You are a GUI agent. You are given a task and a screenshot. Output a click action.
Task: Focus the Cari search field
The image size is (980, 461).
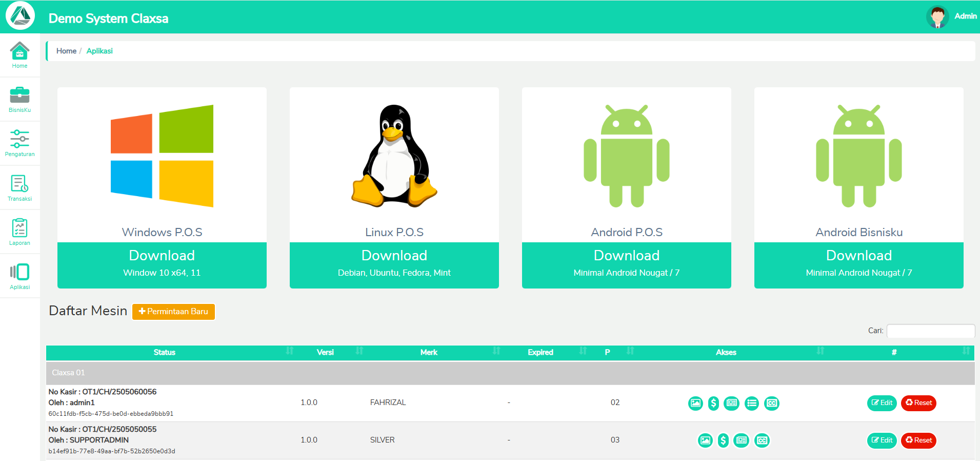(930, 331)
